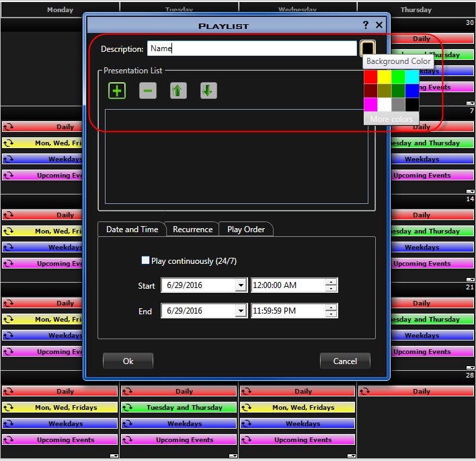Image resolution: width=476 pixels, height=461 pixels.
Task: Select the Date and Time tab
Action: [132, 229]
